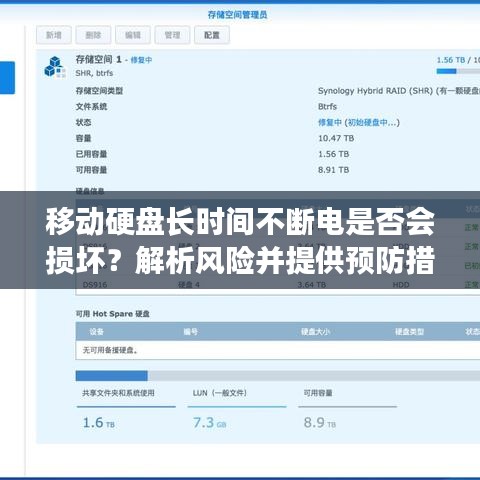Click the 存储空间类型 label
Image resolution: width=480 pixels, height=480 pixels.
coord(99,91)
